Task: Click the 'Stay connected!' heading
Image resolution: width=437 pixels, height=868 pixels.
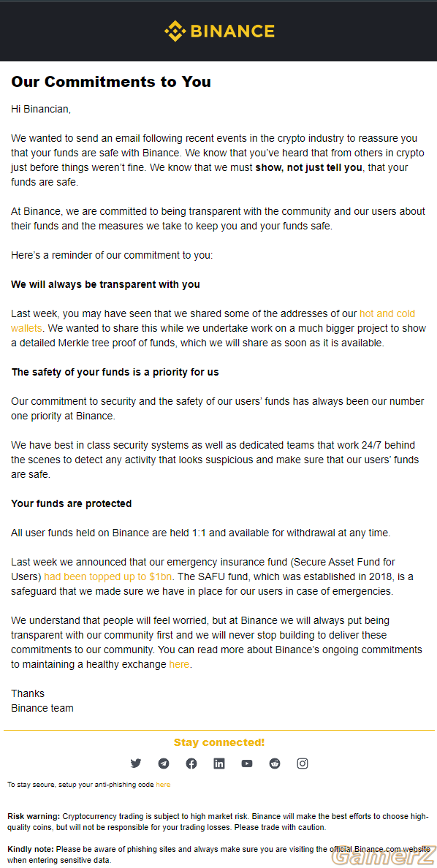Action: tap(218, 742)
